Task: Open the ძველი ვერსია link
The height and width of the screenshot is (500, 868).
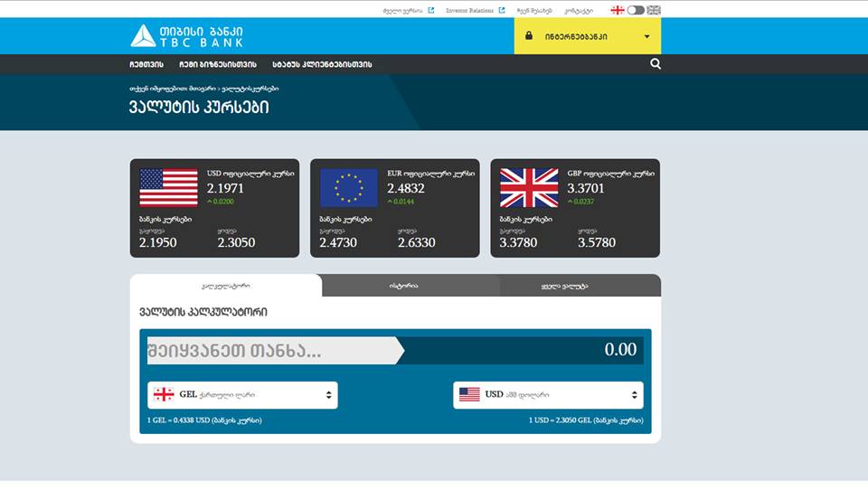Action: (403, 11)
